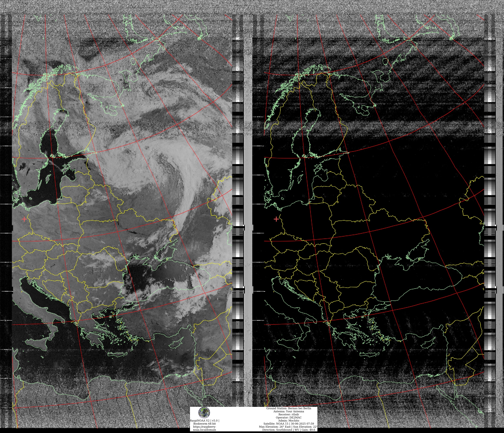The height and width of the screenshot is (433, 504).
Task: Select the "Receiver: rtlsdr" line
Action: click(x=289, y=415)
